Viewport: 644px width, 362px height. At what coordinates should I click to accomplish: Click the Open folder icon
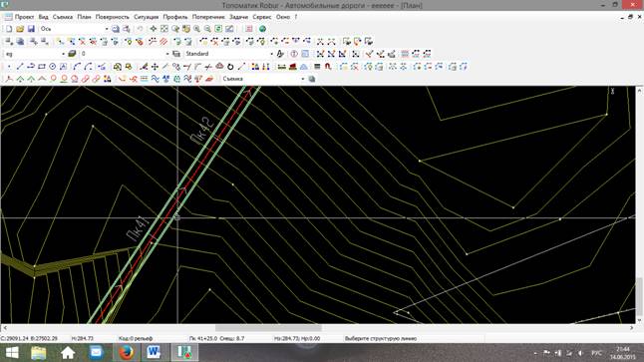click(x=20, y=29)
